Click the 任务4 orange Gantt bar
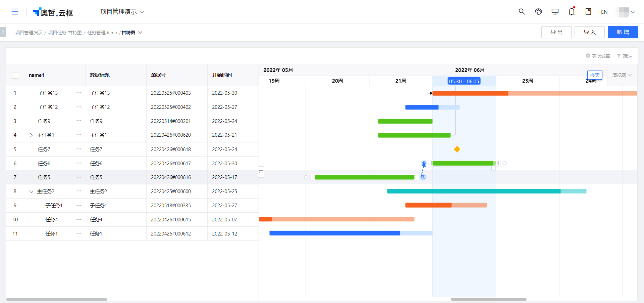The width and height of the screenshot is (644, 303). [336, 219]
